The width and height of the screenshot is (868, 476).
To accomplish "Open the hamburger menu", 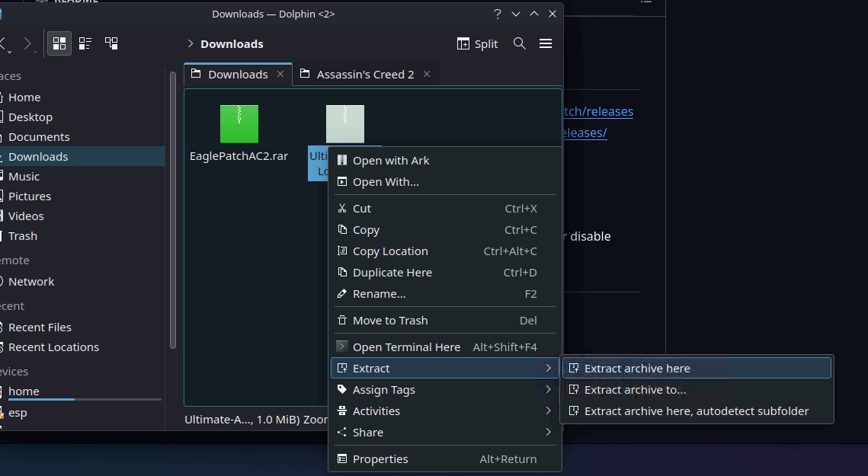I will [x=546, y=43].
